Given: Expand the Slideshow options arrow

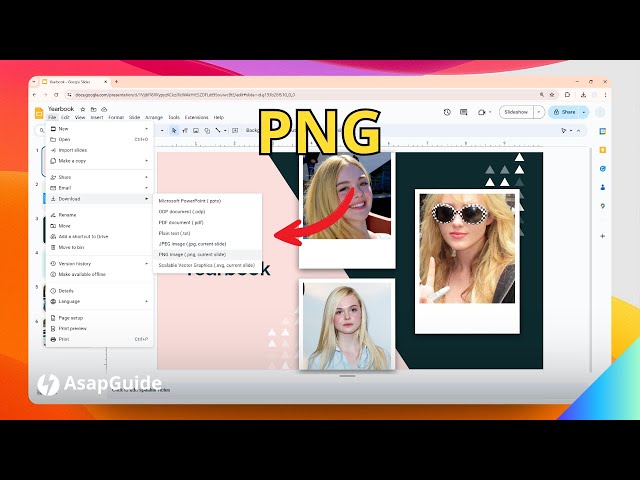Looking at the screenshot, I should (539, 112).
